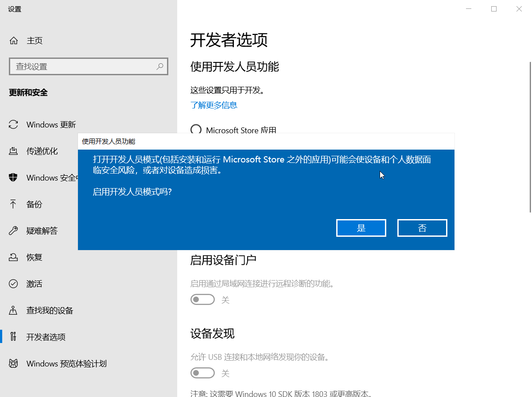The height and width of the screenshot is (397, 532).
Task: Click the Windows 更新 sync icon
Action: [x=14, y=124]
